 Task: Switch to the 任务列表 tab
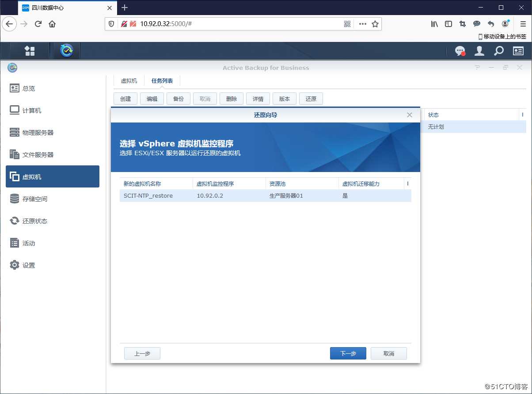point(162,81)
